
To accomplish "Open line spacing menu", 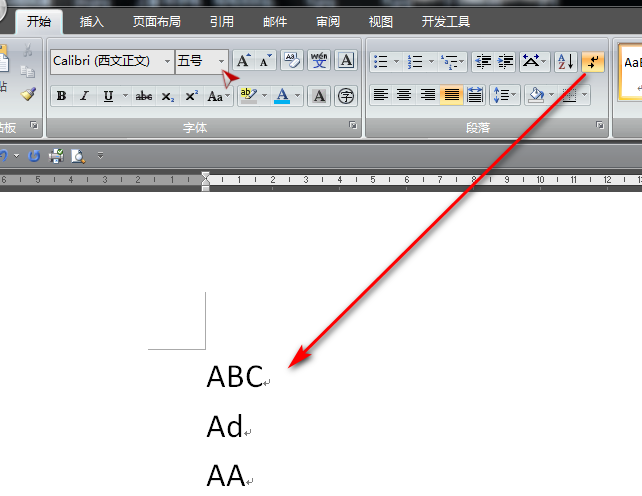I will 504,95.
